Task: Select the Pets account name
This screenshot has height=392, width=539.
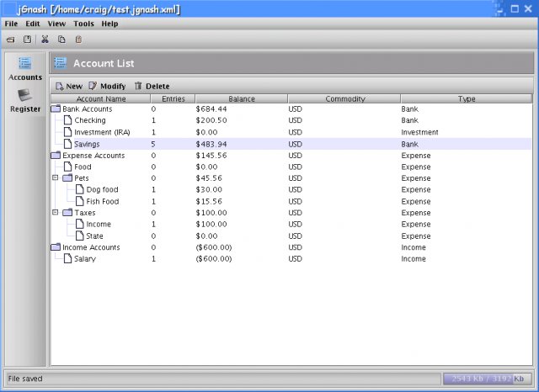Action: click(x=82, y=178)
